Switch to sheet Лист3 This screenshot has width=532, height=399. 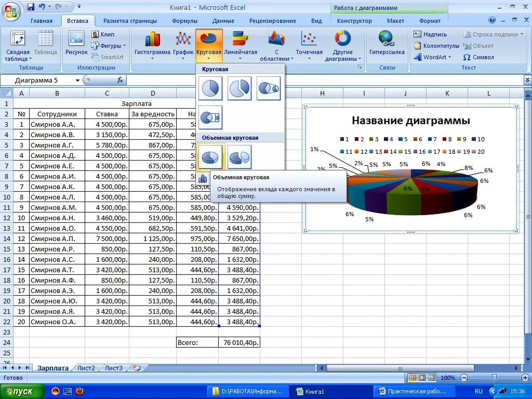tap(114, 368)
